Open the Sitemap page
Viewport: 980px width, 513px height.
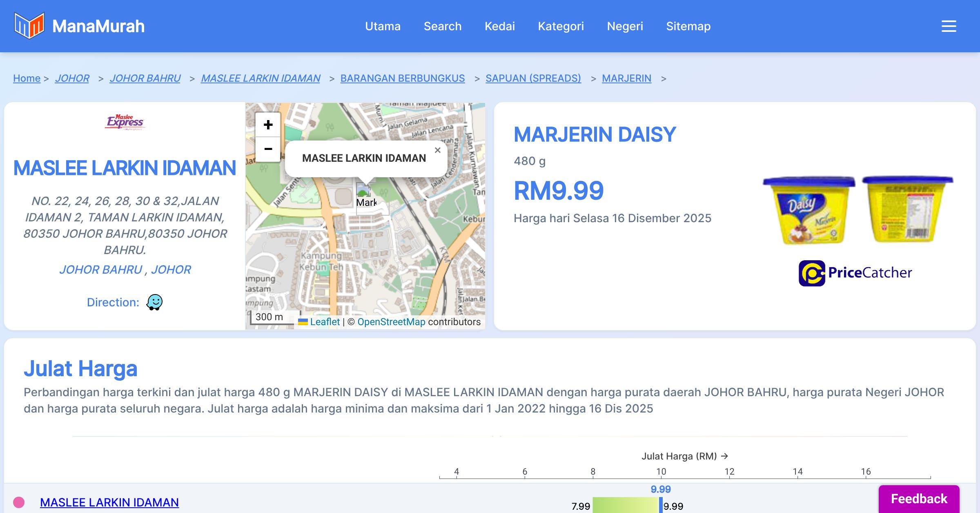click(688, 26)
